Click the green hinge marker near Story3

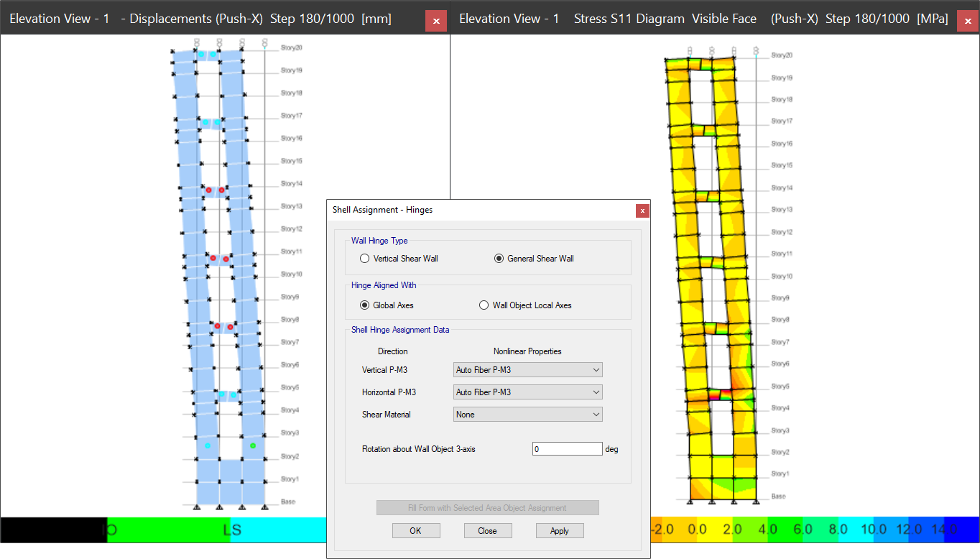point(253,445)
